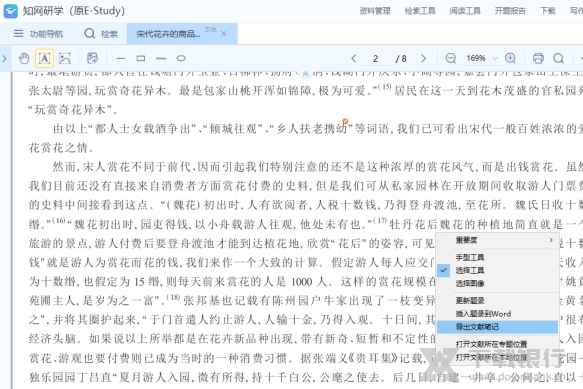The height and width of the screenshot is (389, 583).
Task: Click the total pages text "/ 8"
Action: tap(401, 58)
